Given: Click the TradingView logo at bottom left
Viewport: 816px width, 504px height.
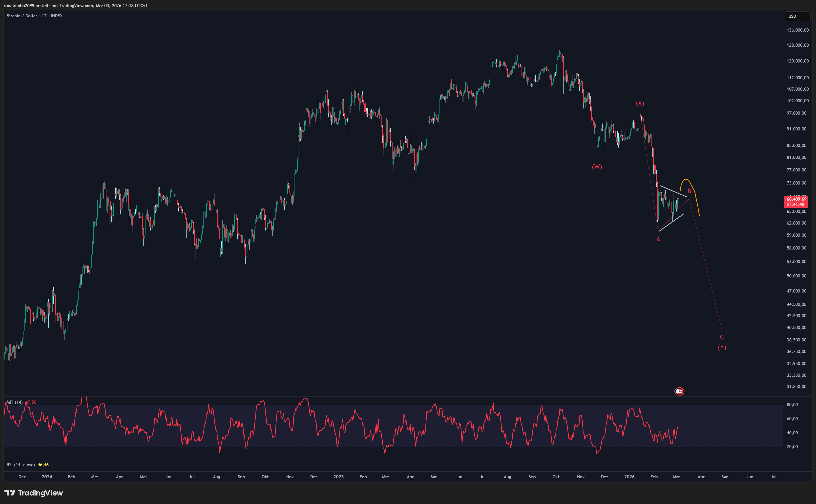Looking at the screenshot, I should (34, 493).
